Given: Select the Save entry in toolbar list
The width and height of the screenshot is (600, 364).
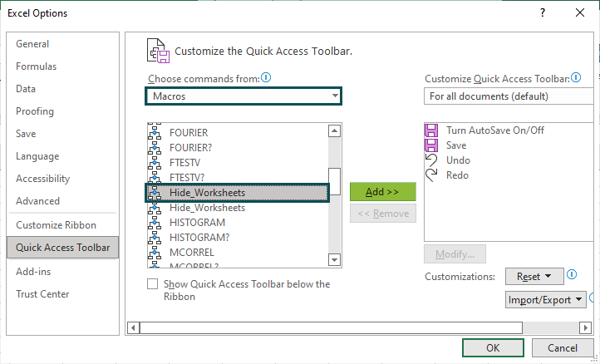Looking at the screenshot, I should (509, 145).
